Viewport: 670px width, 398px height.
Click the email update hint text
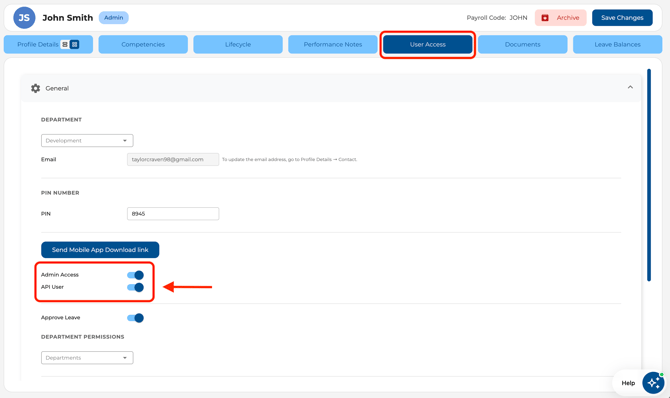[x=289, y=159]
